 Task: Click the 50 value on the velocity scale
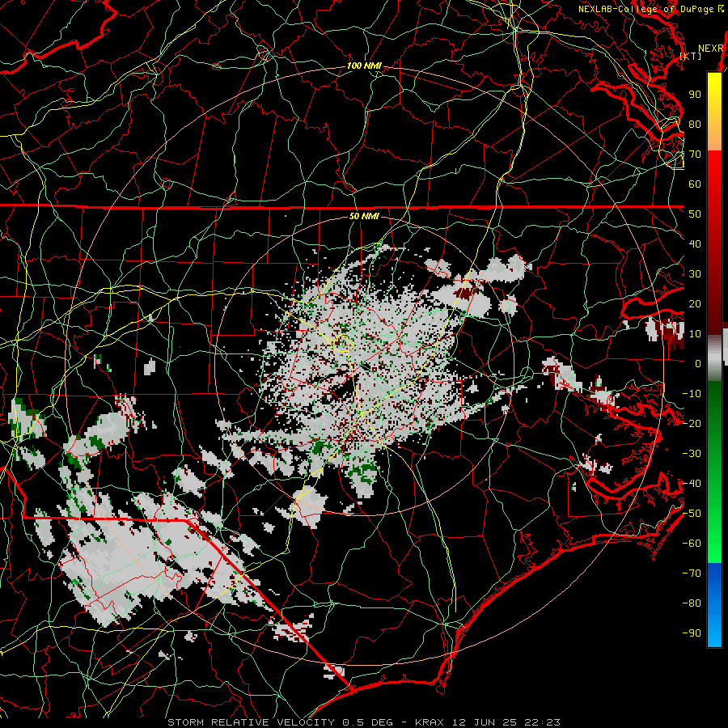695,214
